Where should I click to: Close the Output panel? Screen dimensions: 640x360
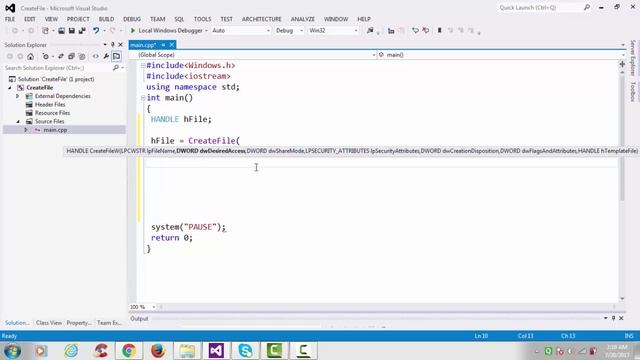[x=621, y=318]
